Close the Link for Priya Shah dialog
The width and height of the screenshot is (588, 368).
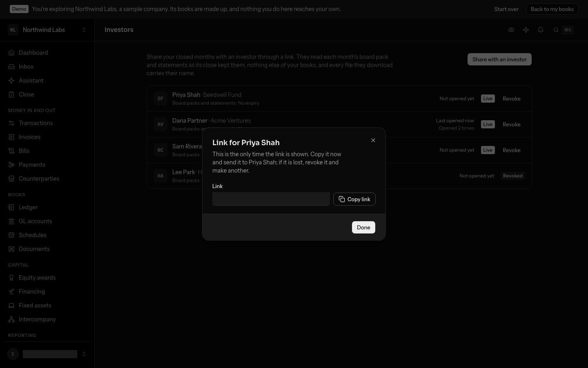[x=373, y=140]
